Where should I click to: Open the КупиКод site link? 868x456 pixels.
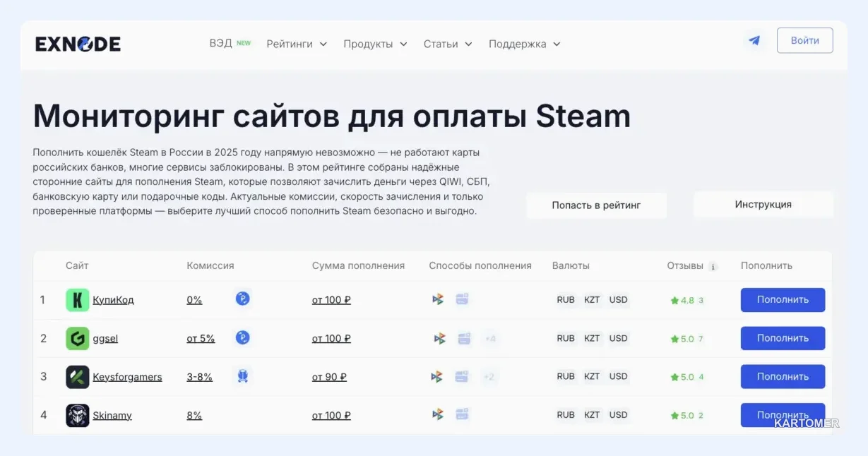113,300
